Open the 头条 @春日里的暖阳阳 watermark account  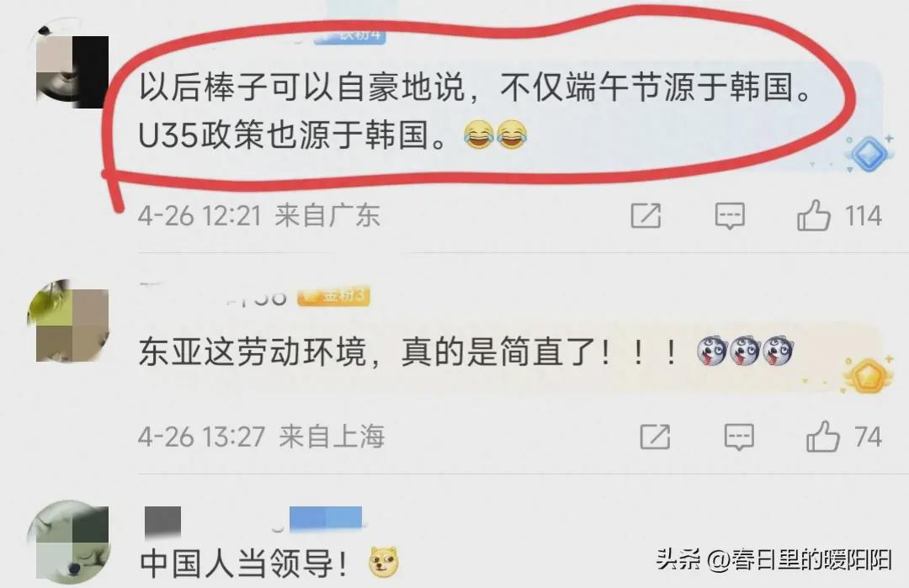tap(773, 559)
